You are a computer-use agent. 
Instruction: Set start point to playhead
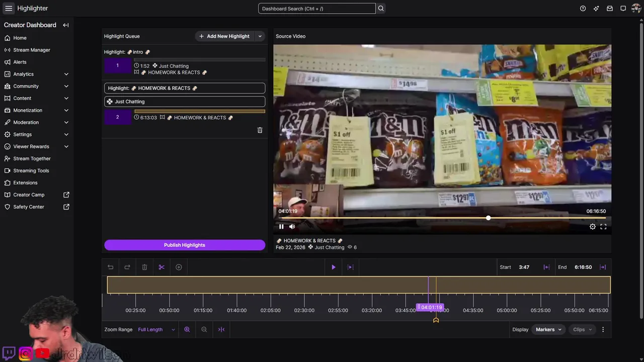pos(546,267)
